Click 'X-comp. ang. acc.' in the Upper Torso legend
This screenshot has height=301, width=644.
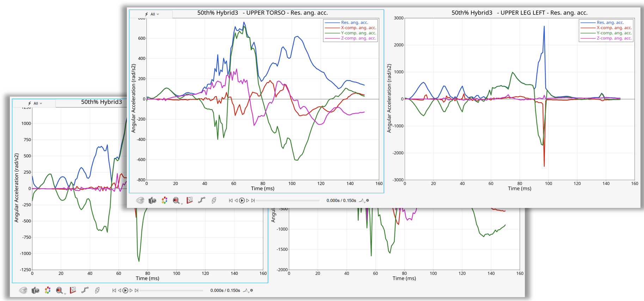[358, 28]
